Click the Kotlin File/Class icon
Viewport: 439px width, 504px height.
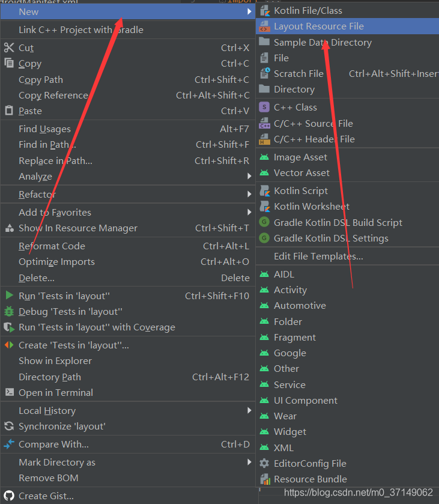pos(265,11)
